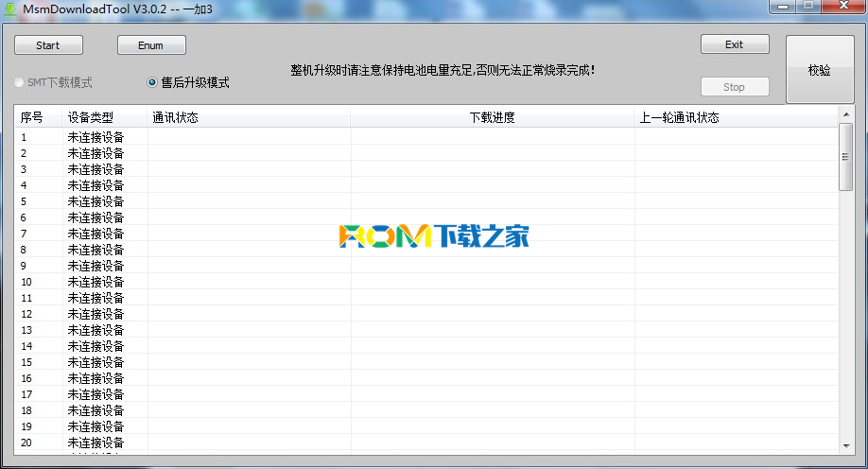Viewport: 868px width, 469px height.
Task: Select device row 16 未连接设备
Action: pyautogui.click(x=426, y=377)
